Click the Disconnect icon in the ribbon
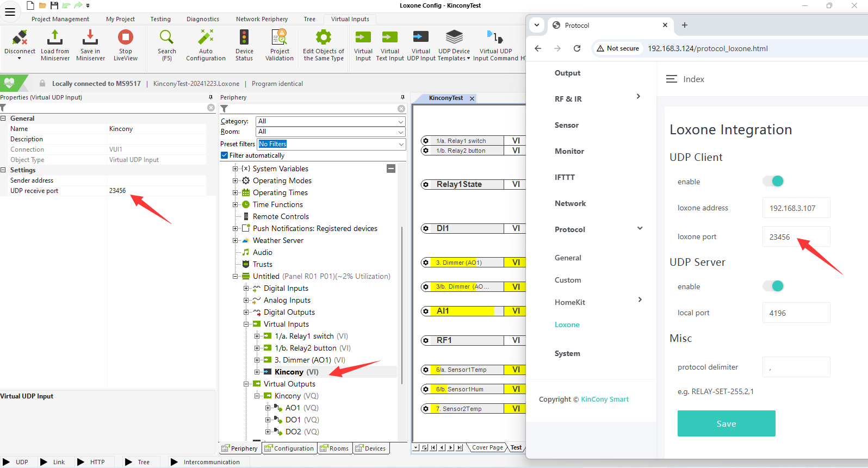This screenshot has height=468, width=868. click(20, 38)
